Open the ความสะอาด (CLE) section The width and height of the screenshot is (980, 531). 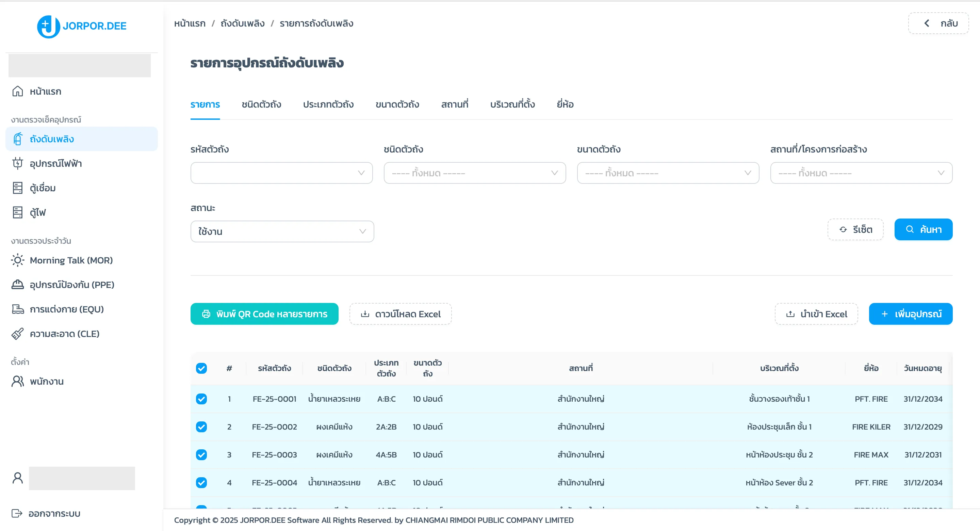tap(64, 334)
